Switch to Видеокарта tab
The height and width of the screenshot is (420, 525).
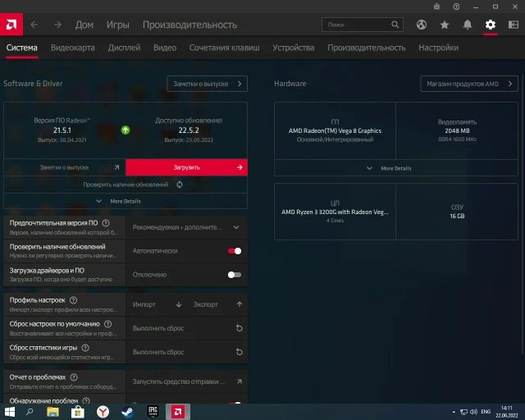point(73,48)
